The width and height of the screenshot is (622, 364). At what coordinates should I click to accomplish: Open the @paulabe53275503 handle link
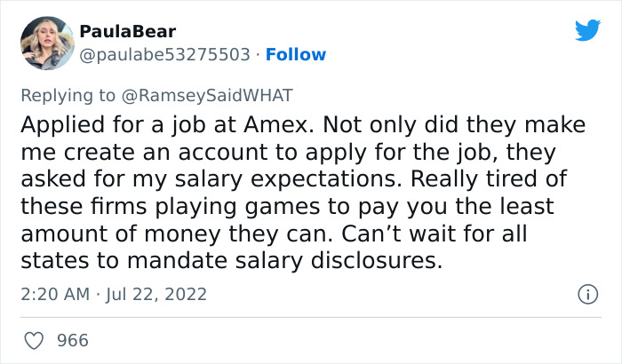pyautogui.click(x=164, y=54)
